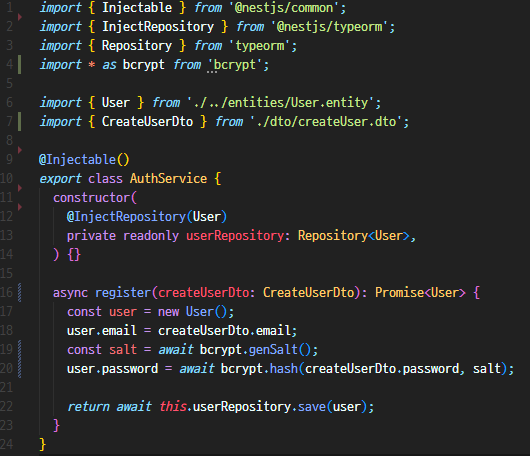This screenshot has height=456, width=530.
Task: Click the './../entities/User.entity' path
Action: pyautogui.click(x=281, y=102)
